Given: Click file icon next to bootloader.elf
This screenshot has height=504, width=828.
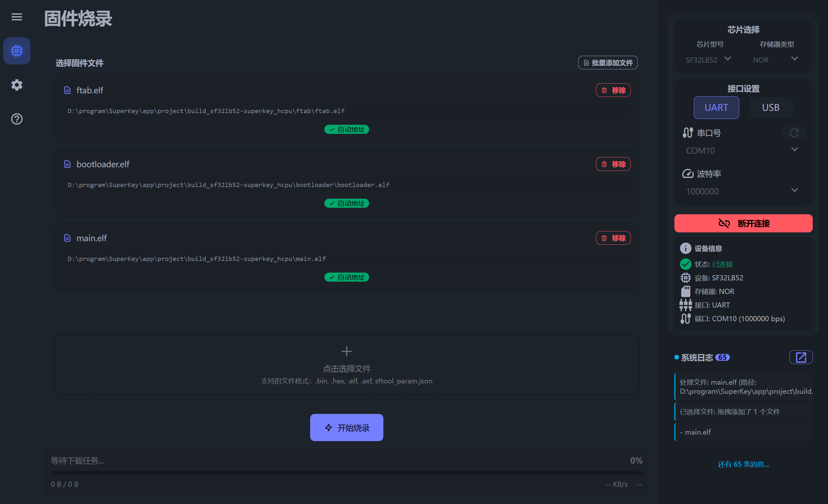Looking at the screenshot, I should click(x=67, y=164).
